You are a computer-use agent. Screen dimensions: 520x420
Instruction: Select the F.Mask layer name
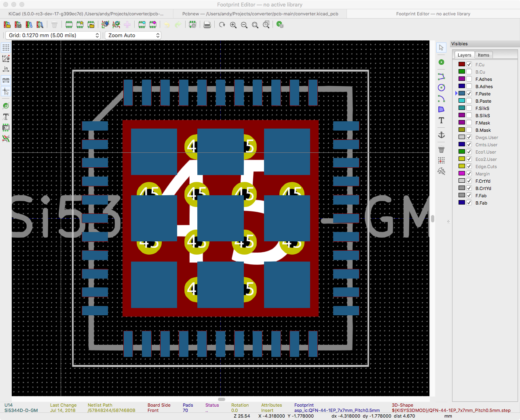point(482,123)
